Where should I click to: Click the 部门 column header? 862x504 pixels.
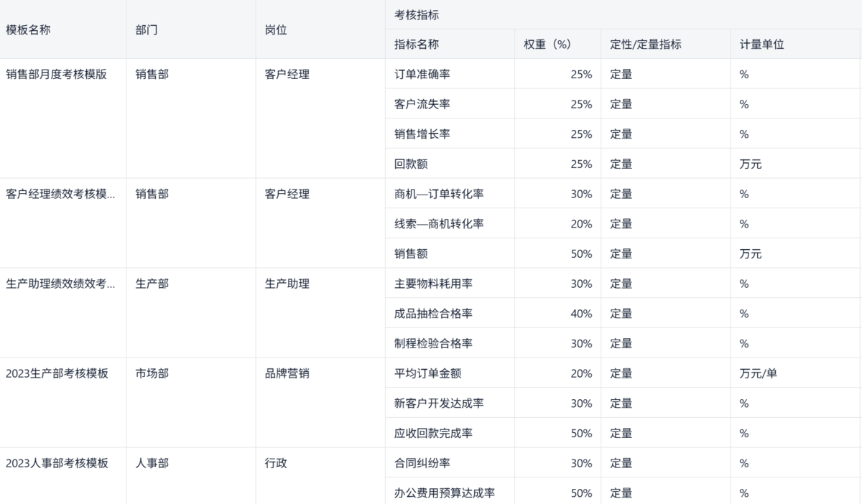click(147, 30)
